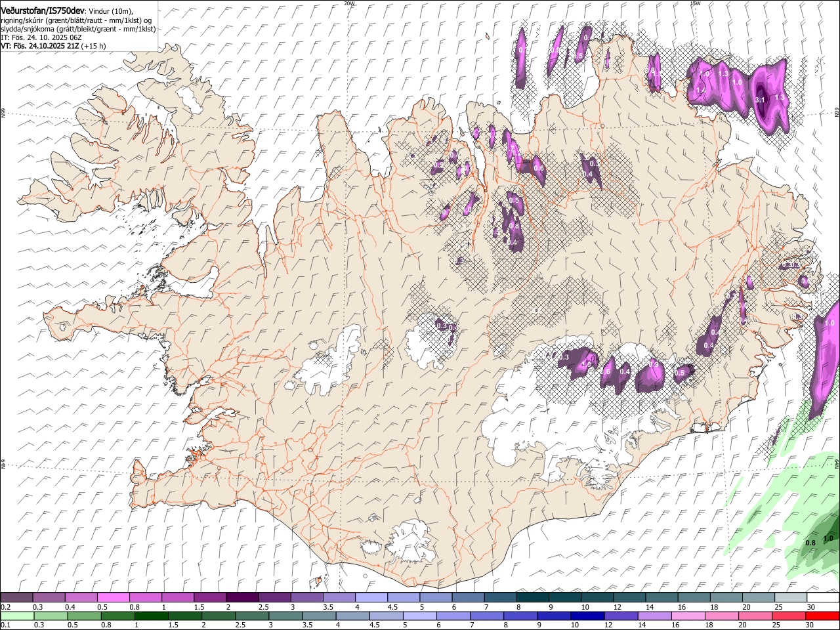Click the 3.1 snowfall value label
This screenshot has width=840, height=630.
coord(761,100)
